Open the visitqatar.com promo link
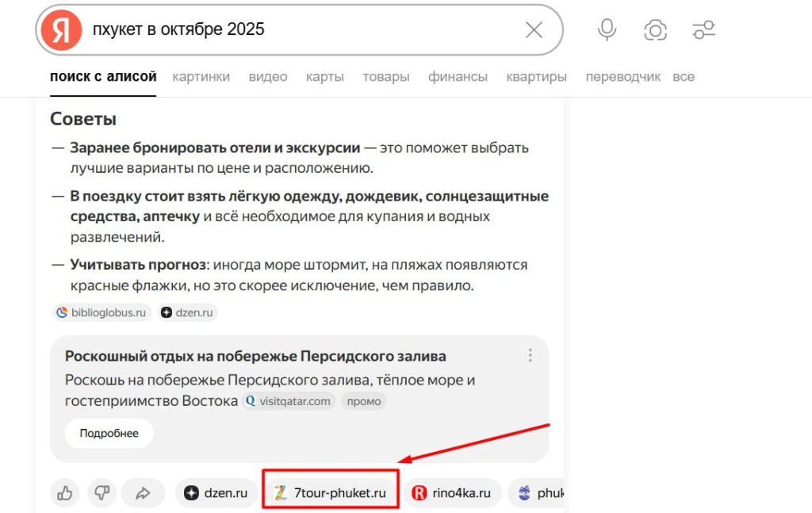 288,401
